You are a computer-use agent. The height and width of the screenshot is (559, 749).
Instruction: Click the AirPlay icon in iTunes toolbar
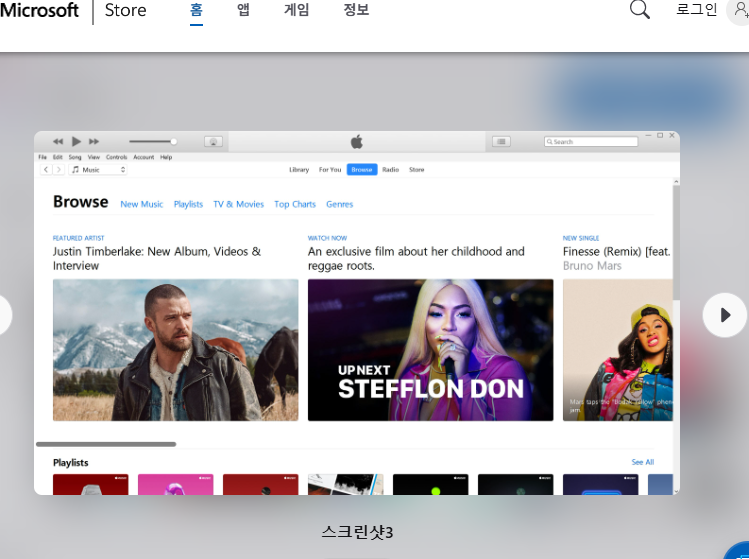point(214,141)
